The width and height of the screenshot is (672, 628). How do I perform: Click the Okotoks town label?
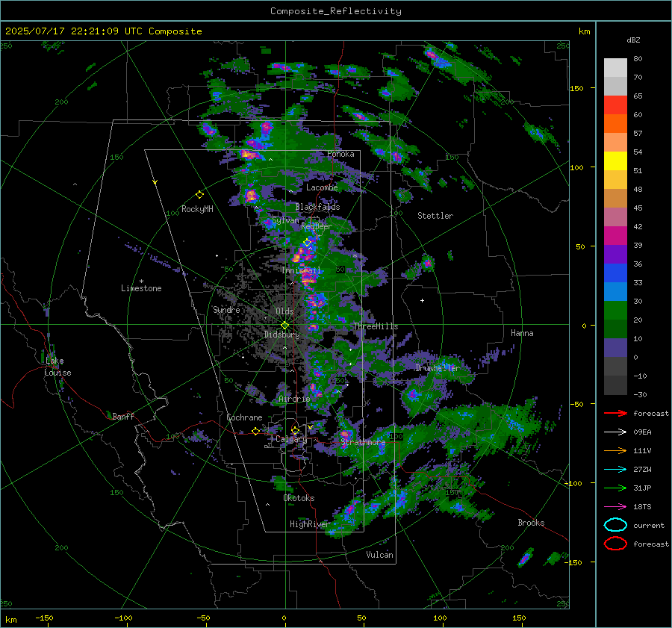click(x=299, y=498)
